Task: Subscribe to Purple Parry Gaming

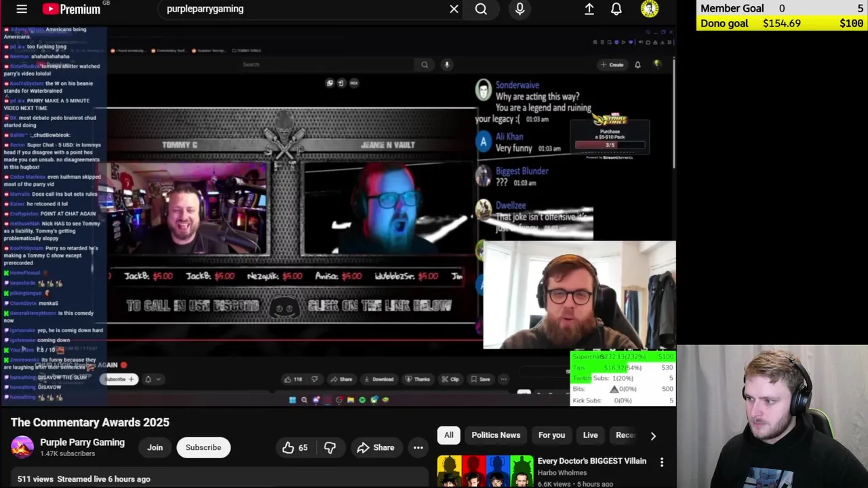Action: (x=203, y=447)
